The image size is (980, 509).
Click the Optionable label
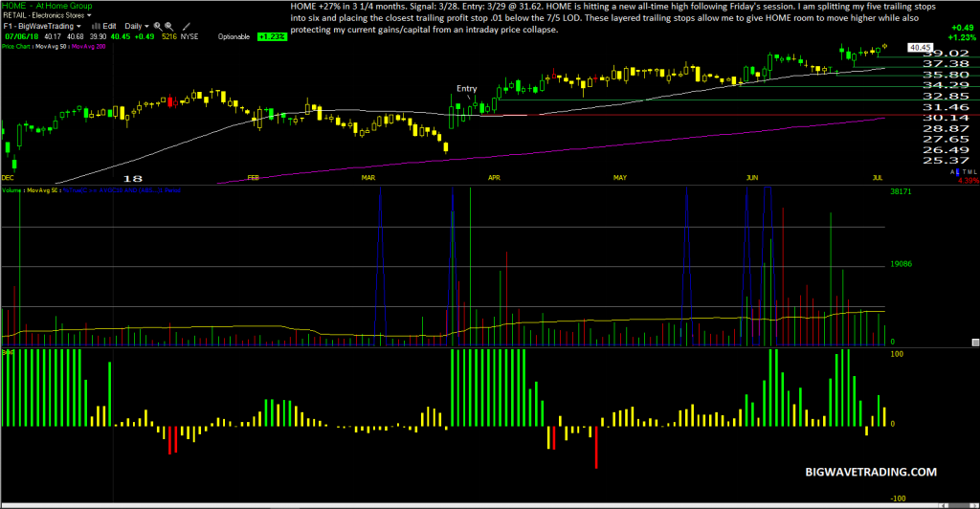[x=234, y=37]
